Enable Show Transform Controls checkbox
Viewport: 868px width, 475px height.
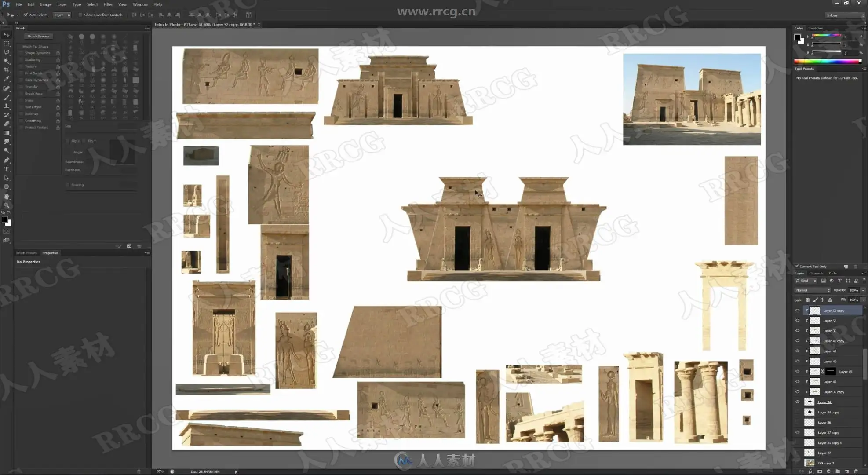coord(80,15)
